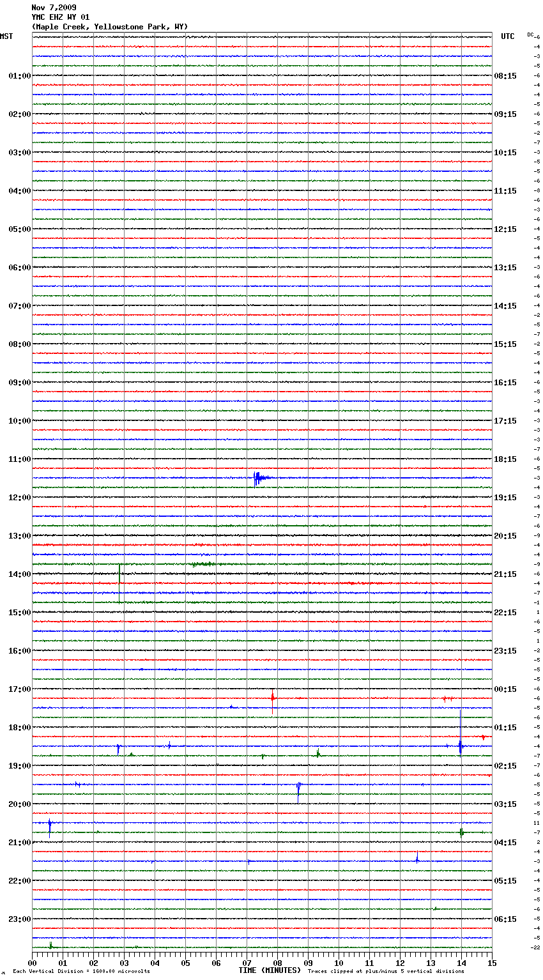Click minute axis tick label '12'
The width and height of the screenshot is (543, 980).
click(x=400, y=963)
